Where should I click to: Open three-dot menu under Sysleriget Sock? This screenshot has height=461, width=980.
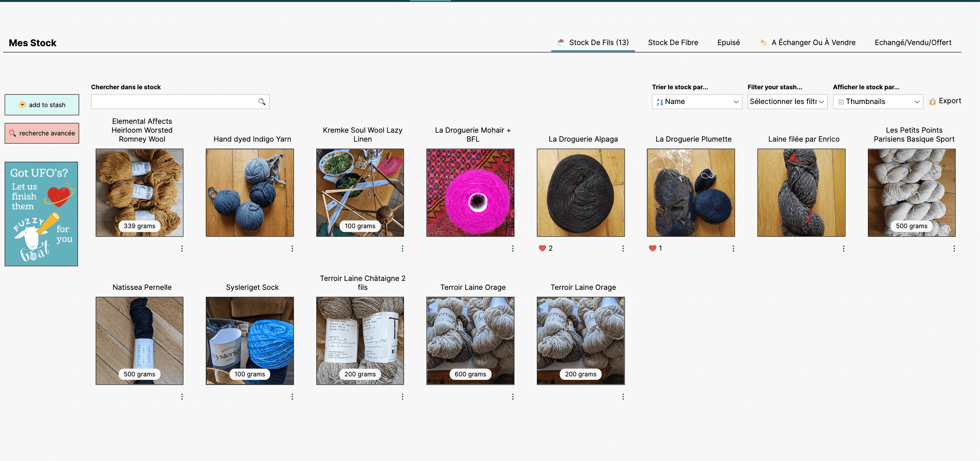(x=292, y=397)
